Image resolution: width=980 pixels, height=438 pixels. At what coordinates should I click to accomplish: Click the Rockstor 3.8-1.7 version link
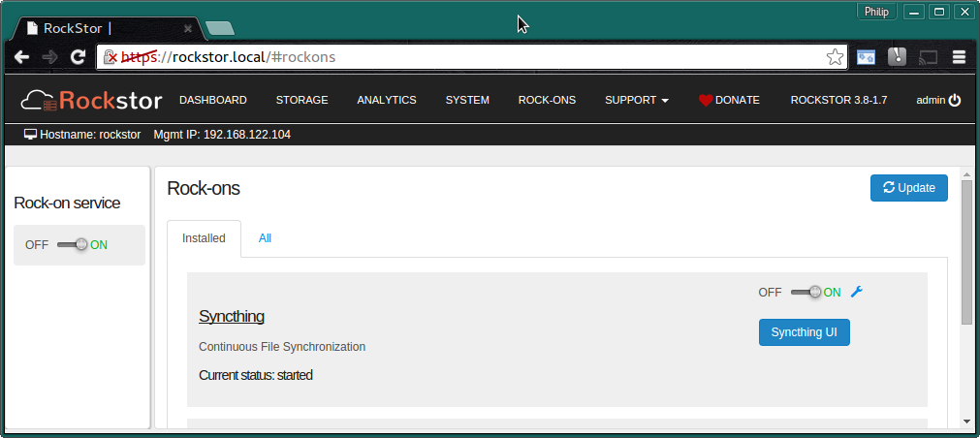pos(838,100)
